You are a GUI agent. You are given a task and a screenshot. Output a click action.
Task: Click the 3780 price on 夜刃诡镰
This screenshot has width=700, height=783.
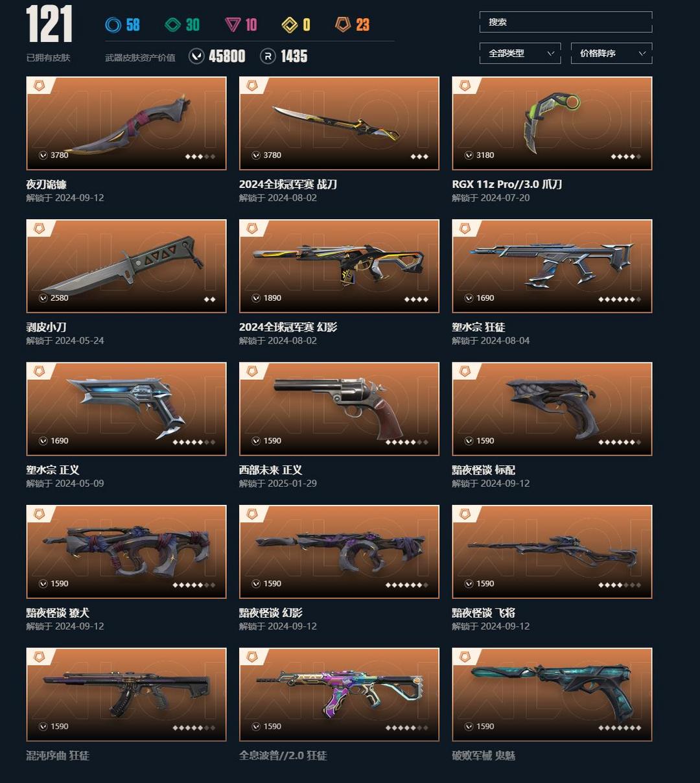tap(60, 156)
